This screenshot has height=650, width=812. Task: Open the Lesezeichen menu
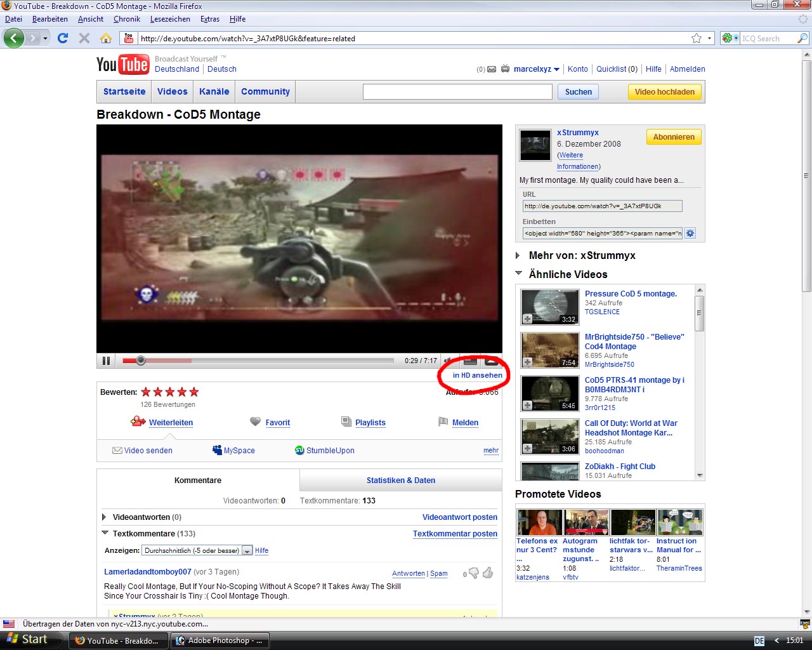pyautogui.click(x=170, y=19)
